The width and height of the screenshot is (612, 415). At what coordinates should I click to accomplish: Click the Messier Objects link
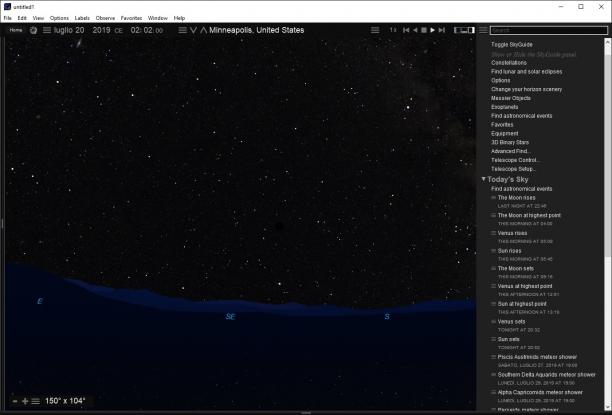pos(511,98)
